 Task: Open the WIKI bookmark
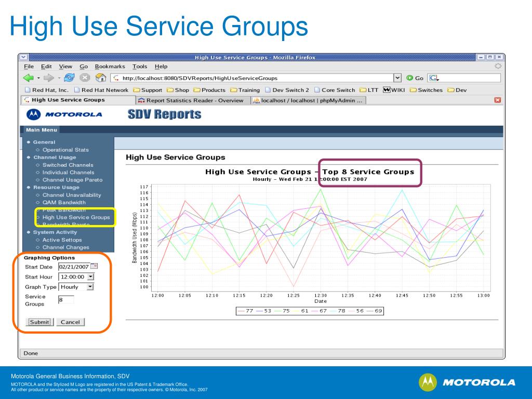pyautogui.click(x=394, y=90)
